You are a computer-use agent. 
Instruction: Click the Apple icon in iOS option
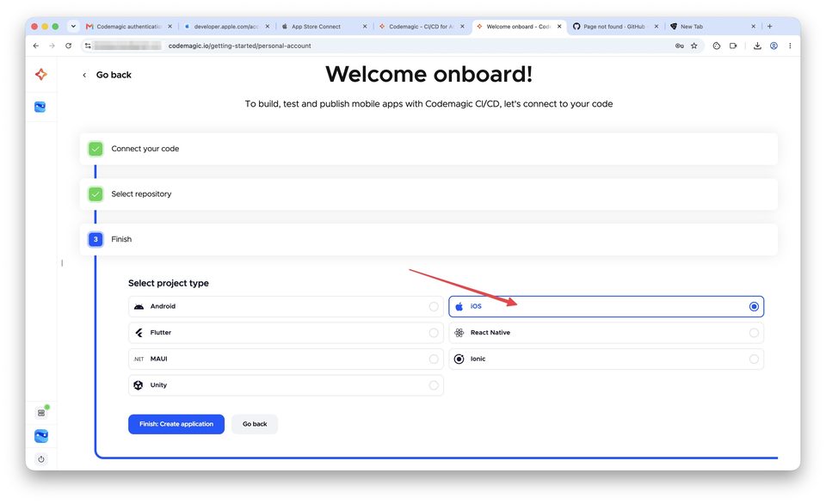coord(459,306)
